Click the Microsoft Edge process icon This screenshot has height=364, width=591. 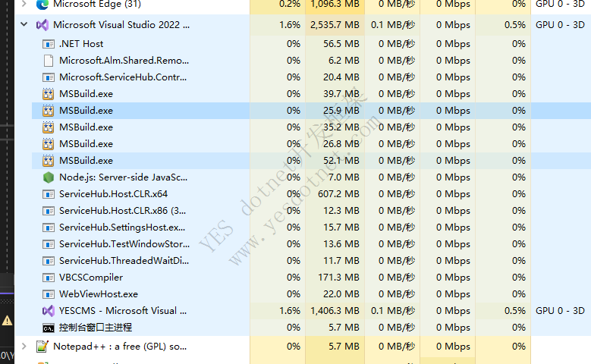pyautogui.click(x=42, y=4)
